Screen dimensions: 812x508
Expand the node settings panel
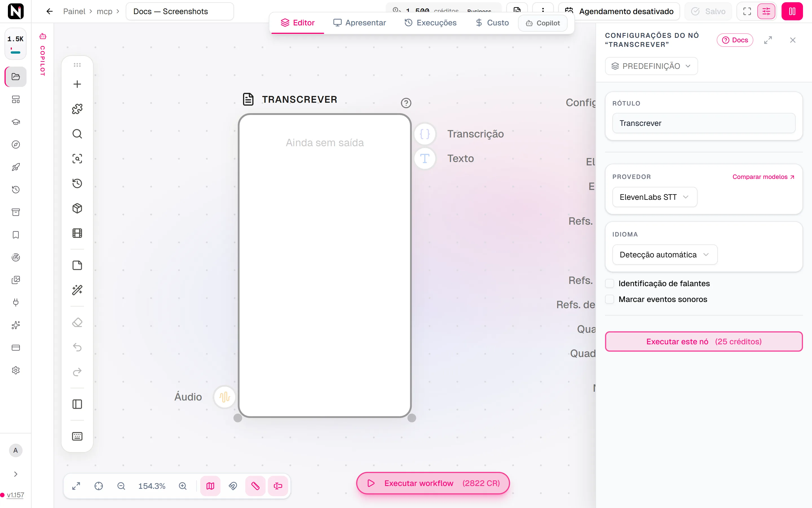tap(768, 40)
